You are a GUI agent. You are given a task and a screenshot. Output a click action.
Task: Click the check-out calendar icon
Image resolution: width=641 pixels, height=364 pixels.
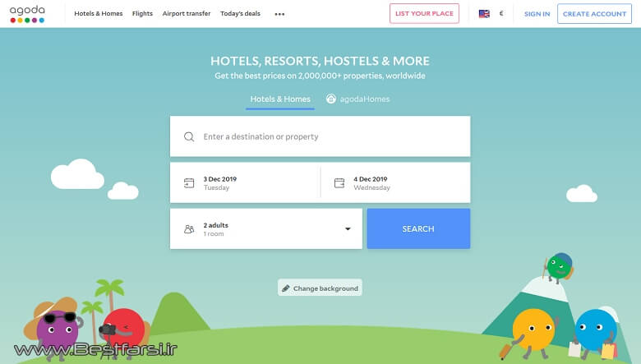click(x=339, y=183)
